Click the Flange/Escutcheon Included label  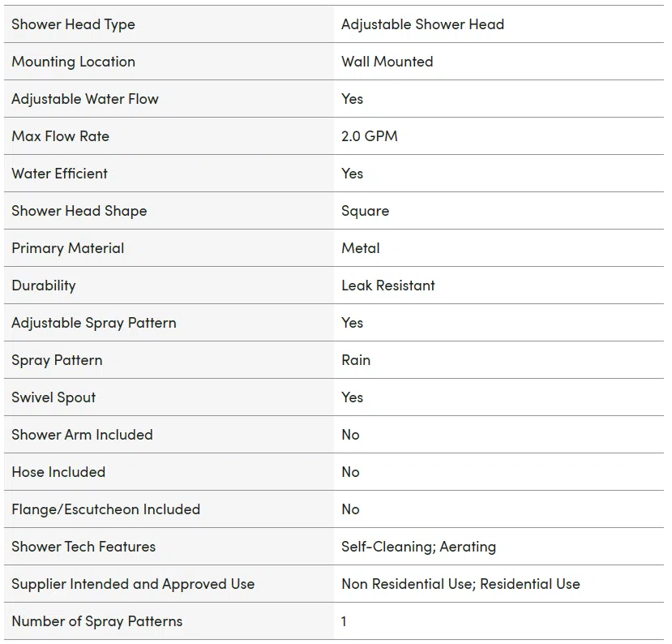[106, 509]
